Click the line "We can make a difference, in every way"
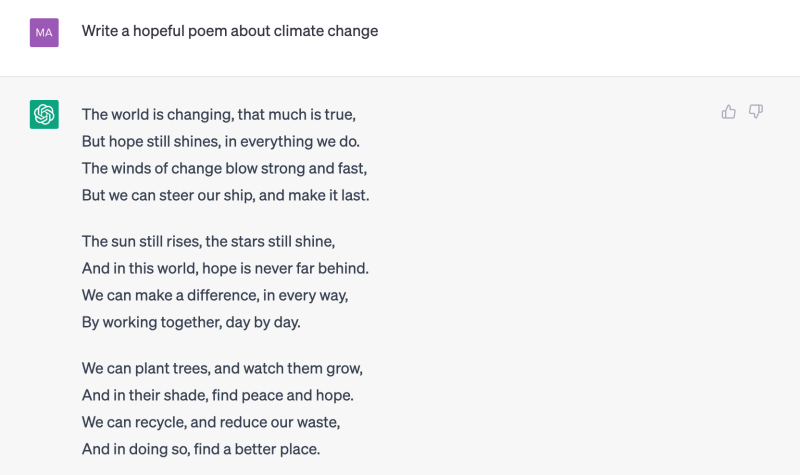Image resolution: width=800 pixels, height=475 pixels. click(x=215, y=295)
